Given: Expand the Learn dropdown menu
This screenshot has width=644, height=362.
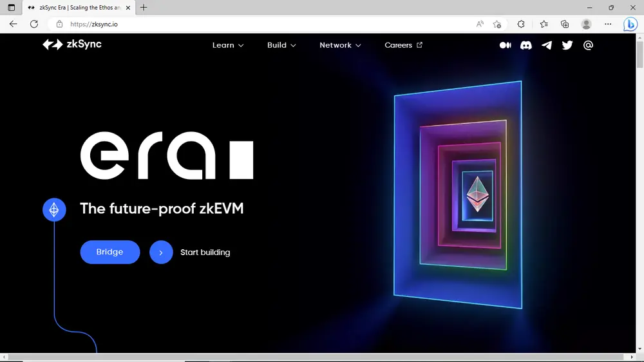Looking at the screenshot, I should point(228,45).
